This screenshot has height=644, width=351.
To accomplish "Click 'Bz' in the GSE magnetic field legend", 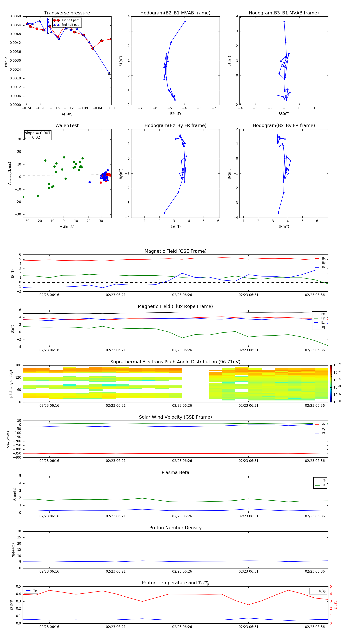I will point(324,267).
